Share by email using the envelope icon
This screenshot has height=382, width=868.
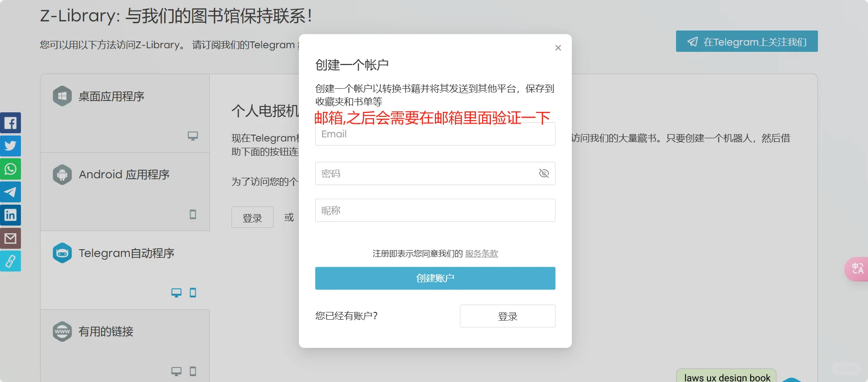[x=10, y=238]
